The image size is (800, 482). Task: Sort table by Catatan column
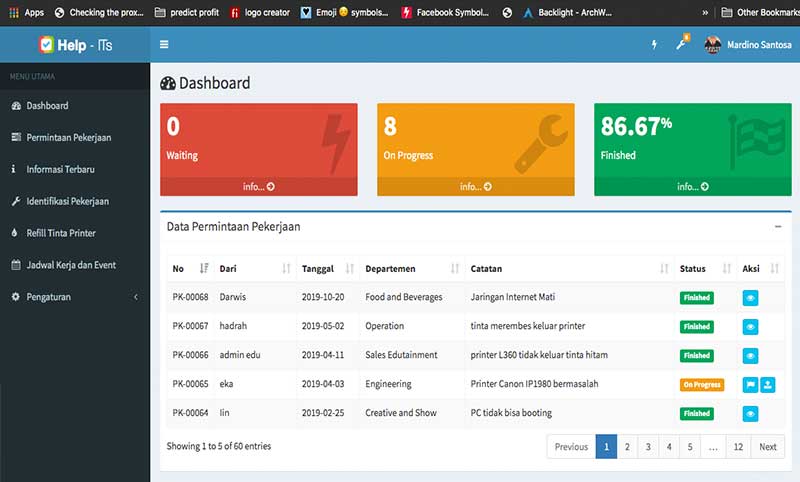pos(569,268)
